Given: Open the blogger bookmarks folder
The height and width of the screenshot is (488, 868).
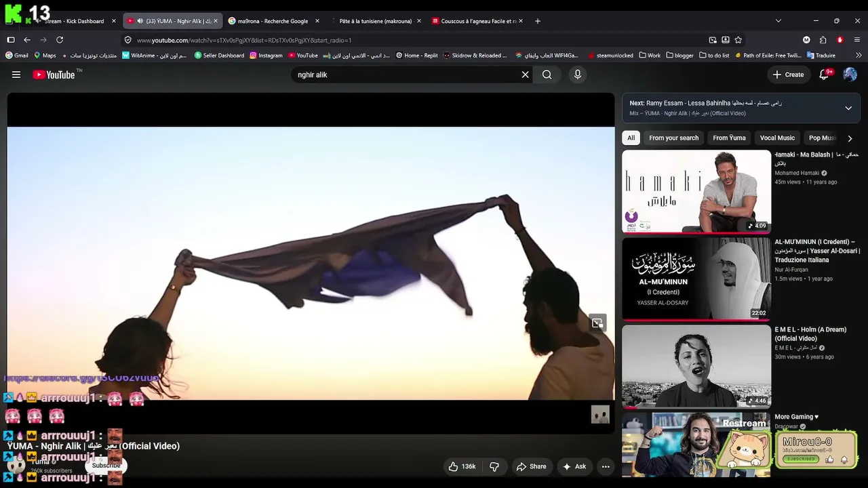Looking at the screenshot, I should coord(680,56).
